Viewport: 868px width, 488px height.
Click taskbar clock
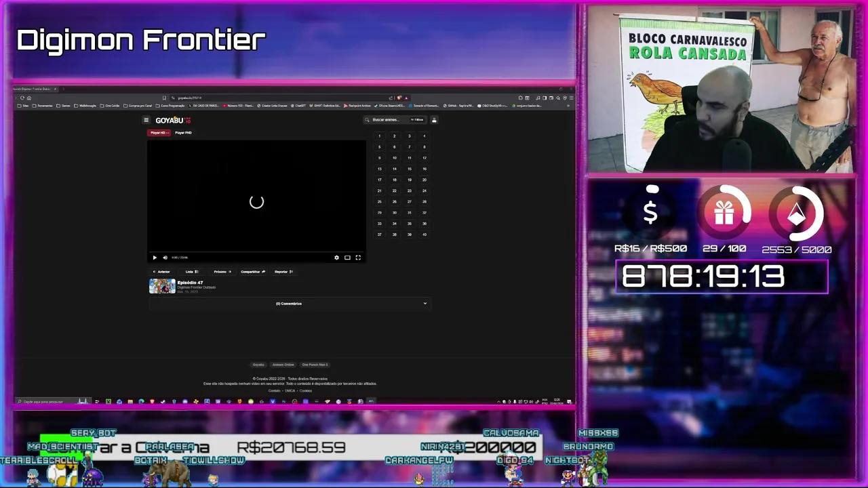click(x=558, y=401)
